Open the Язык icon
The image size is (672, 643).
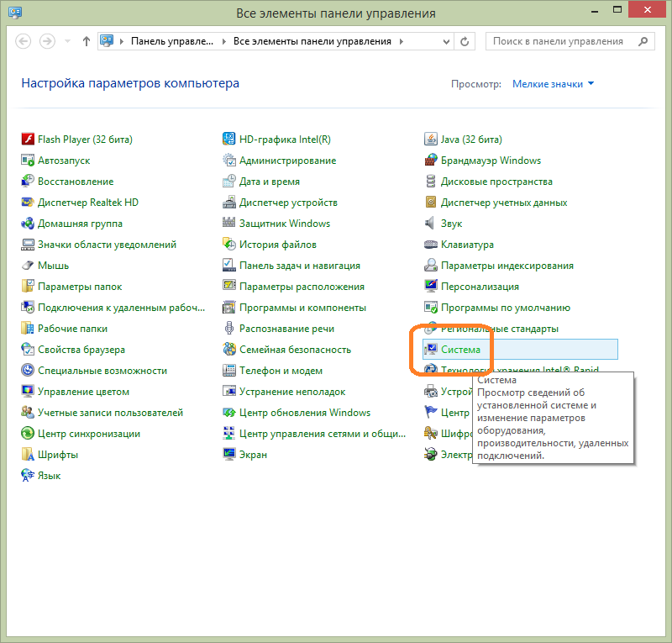[x=28, y=475]
